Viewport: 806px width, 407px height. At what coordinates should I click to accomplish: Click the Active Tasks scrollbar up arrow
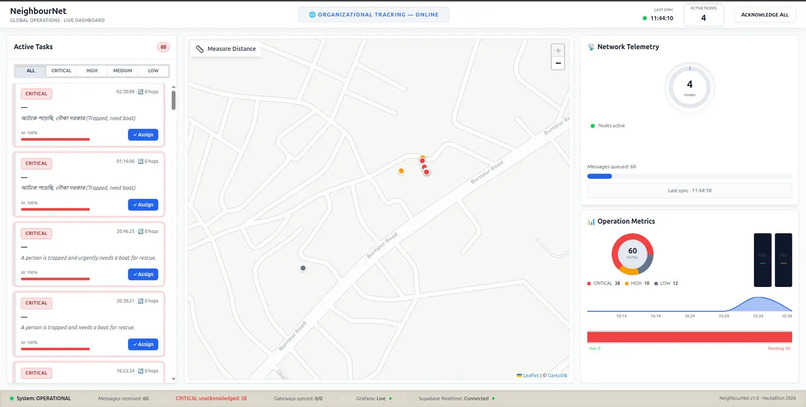click(x=173, y=87)
